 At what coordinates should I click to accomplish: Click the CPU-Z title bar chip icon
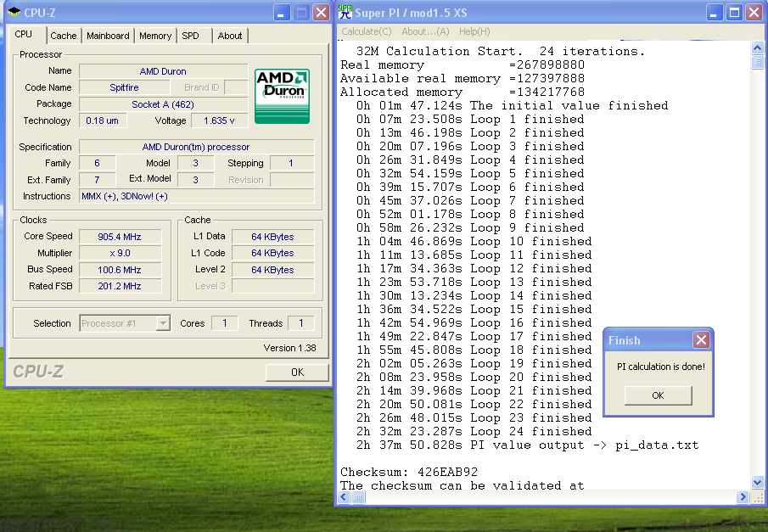(14, 12)
